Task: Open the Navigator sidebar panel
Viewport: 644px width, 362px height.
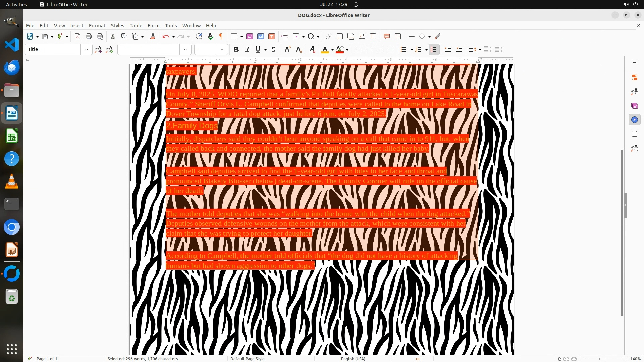Action: [x=634, y=120]
